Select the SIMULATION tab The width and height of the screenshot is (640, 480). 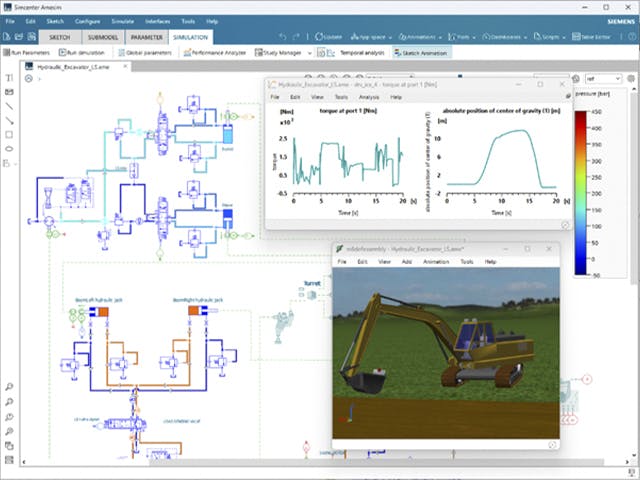coord(191,37)
